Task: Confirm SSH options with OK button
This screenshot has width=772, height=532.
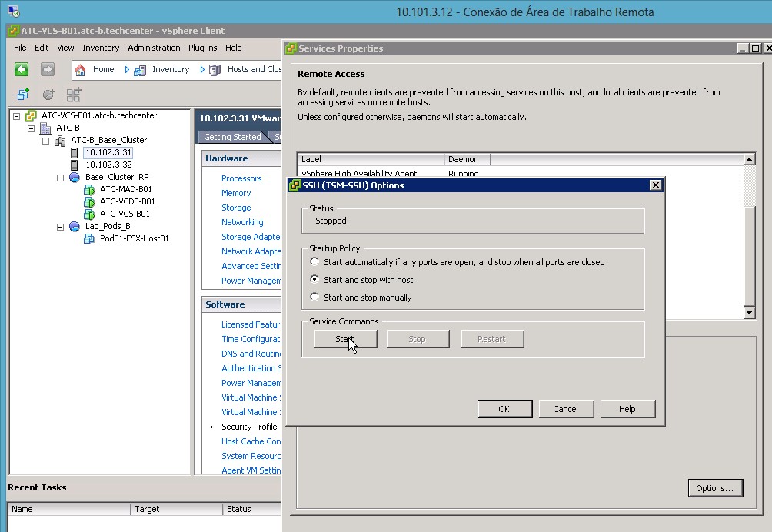Action: [x=504, y=409]
